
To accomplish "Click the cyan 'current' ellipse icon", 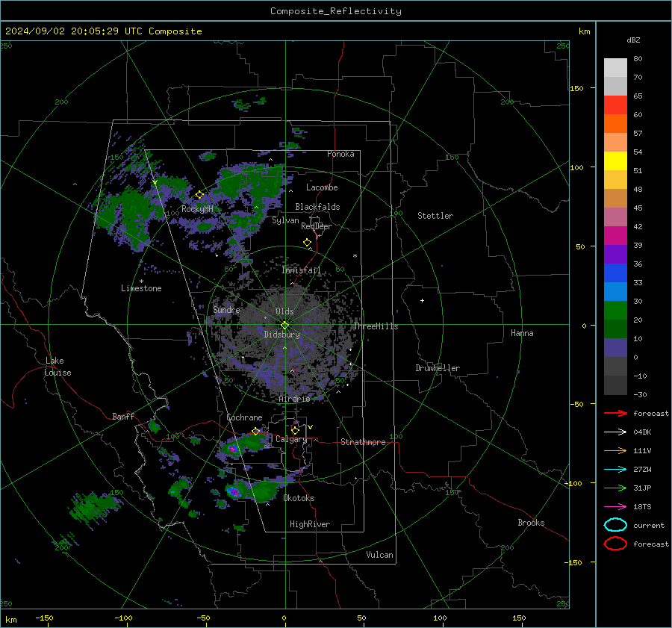I will click(x=615, y=525).
